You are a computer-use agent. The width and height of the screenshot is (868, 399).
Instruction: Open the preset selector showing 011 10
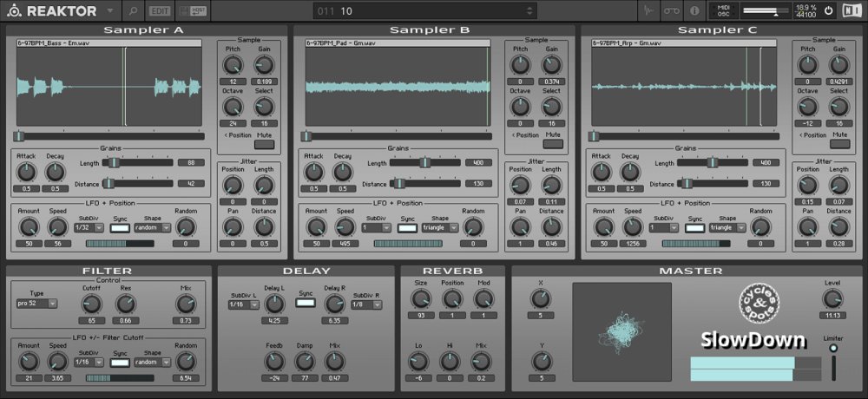[x=425, y=11]
